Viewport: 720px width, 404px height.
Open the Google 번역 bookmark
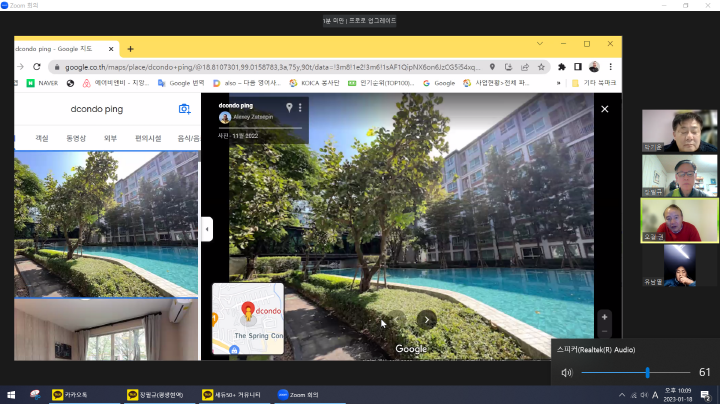[x=181, y=83]
